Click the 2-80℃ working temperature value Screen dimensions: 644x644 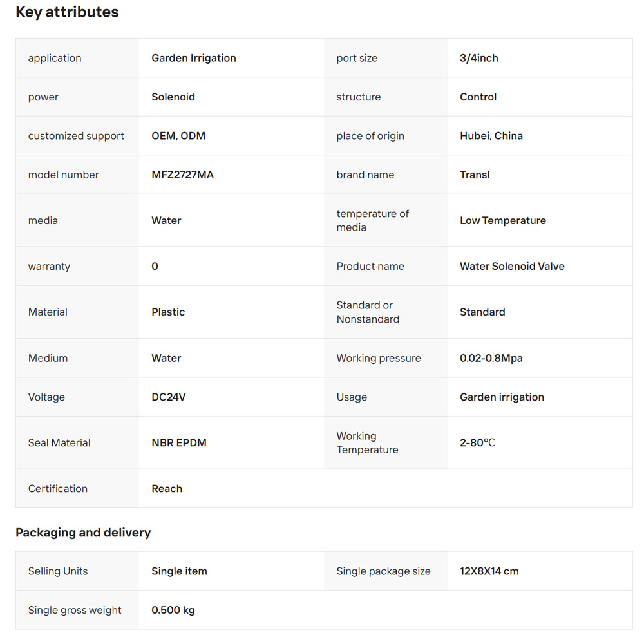pos(477,443)
